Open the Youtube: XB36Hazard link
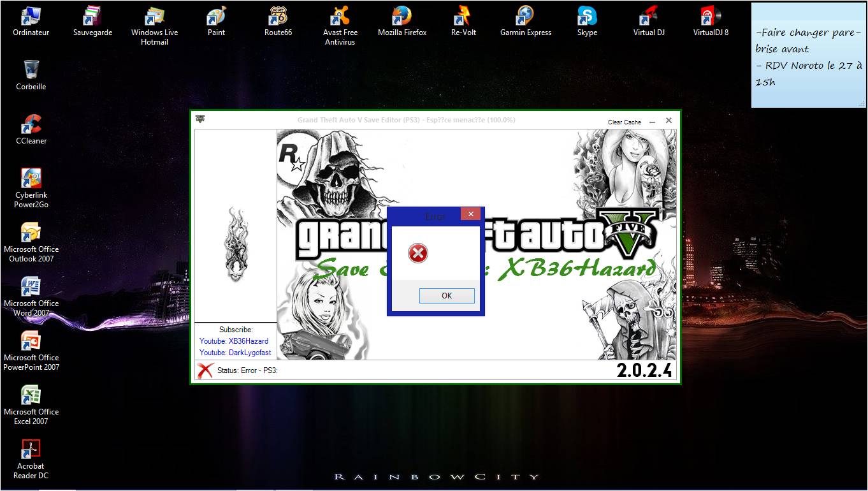Image resolution: width=868 pixels, height=491 pixels. point(234,341)
